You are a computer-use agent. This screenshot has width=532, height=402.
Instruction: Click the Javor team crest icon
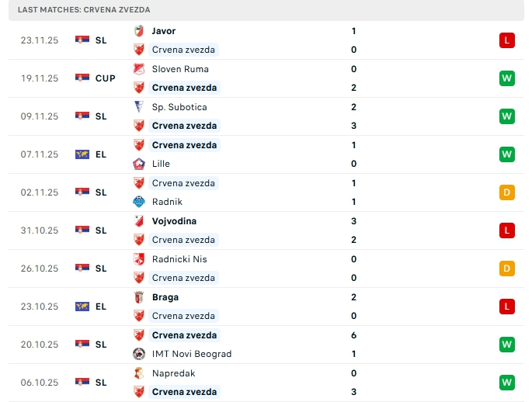(139, 31)
